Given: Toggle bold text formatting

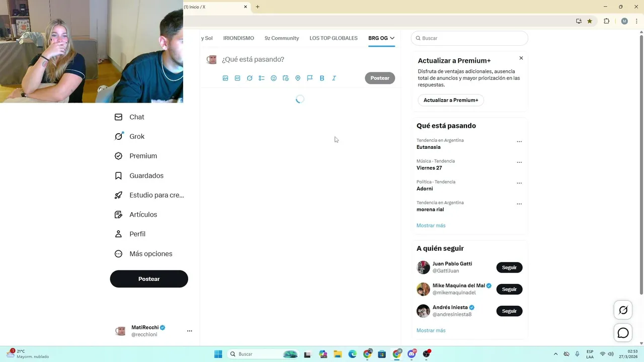Looking at the screenshot, I should (322, 78).
